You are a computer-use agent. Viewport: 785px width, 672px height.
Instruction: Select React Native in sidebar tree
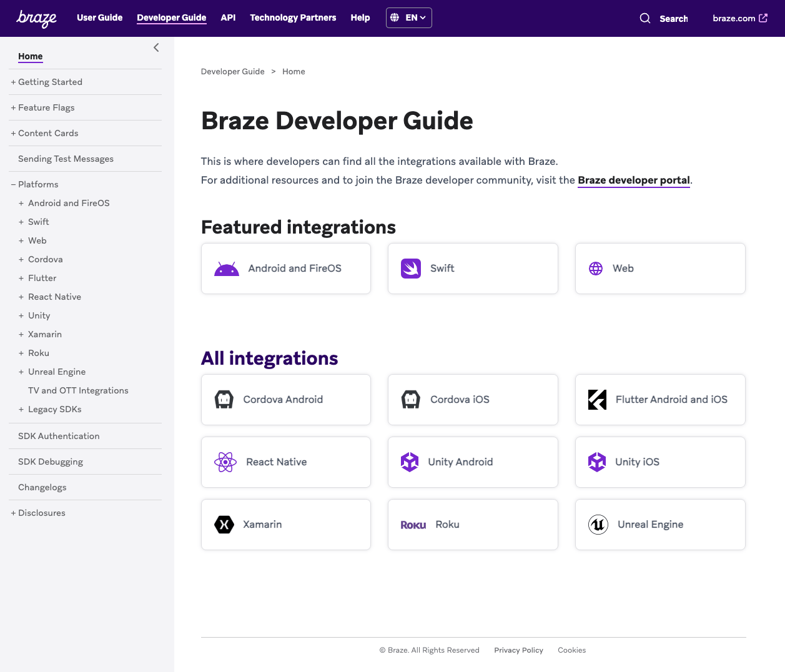coord(54,297)
